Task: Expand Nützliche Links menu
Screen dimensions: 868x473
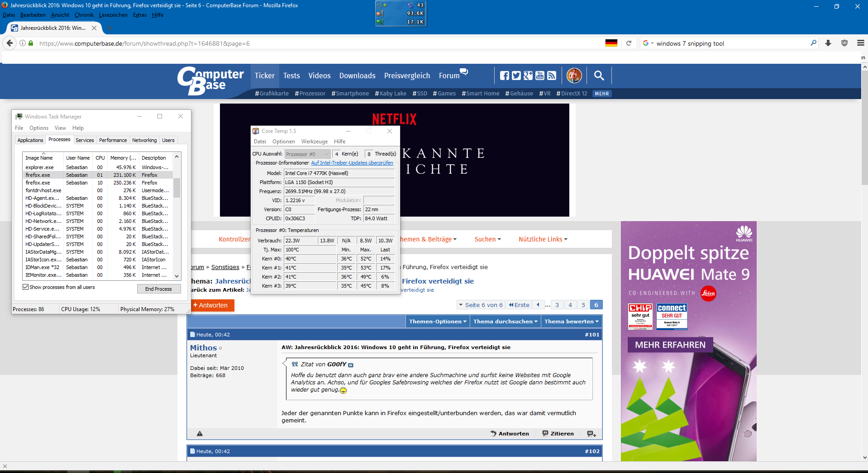Action: click(x=543, y=239)
